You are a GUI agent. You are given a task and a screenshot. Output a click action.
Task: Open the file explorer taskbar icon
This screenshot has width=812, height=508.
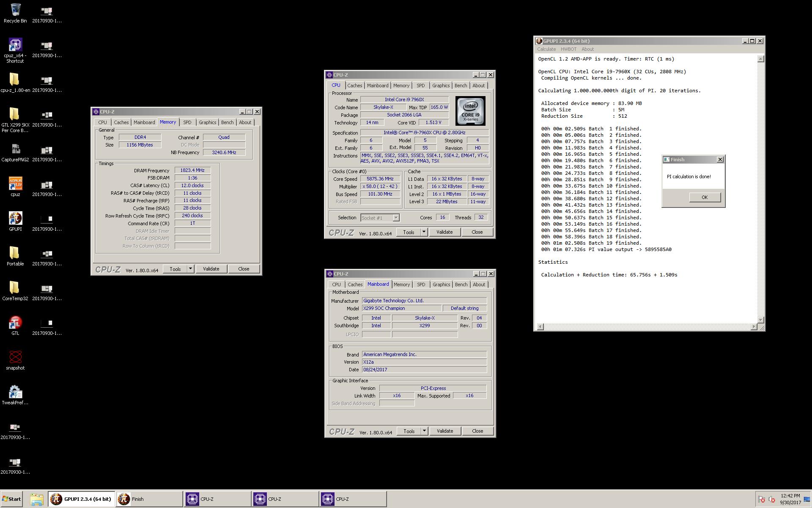point(37,499)
